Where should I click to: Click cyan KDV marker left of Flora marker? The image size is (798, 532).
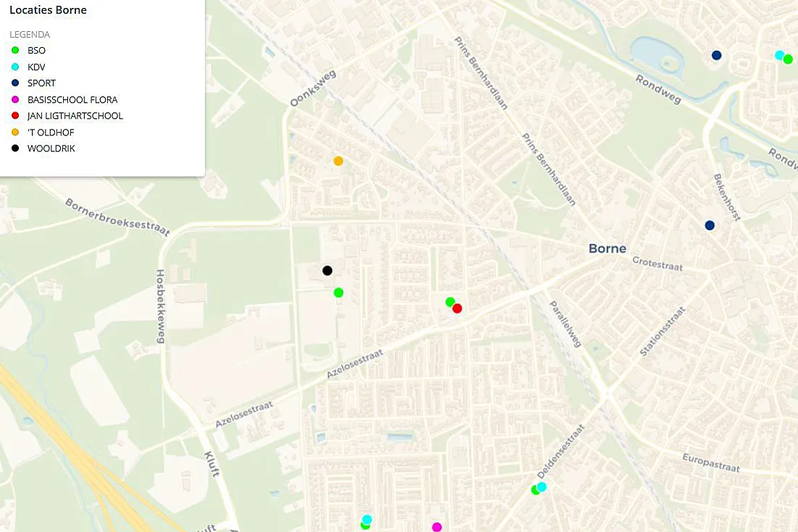pyautogui.click(x=367, y=519)
